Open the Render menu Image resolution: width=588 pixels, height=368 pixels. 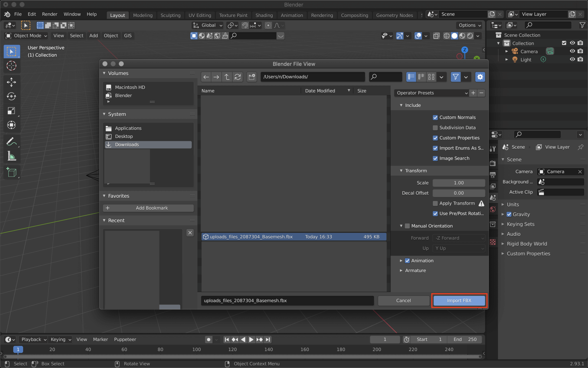coord(49,14)
